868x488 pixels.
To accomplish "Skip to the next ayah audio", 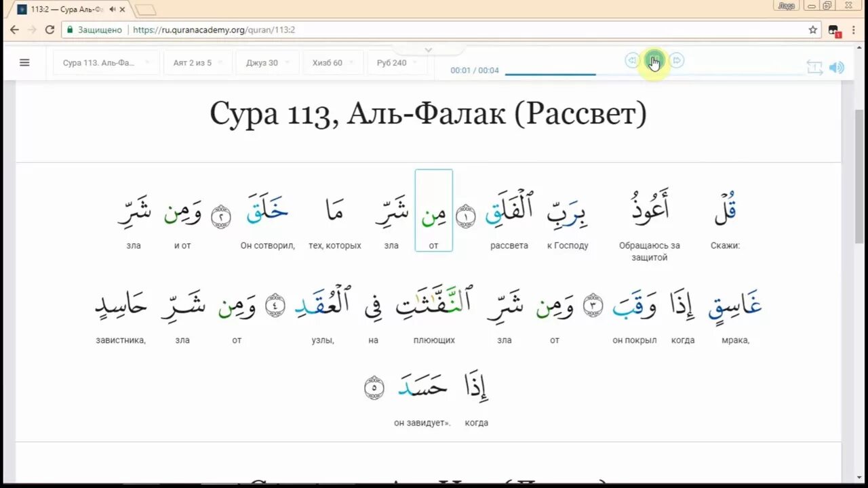I will pyautogui.click(x=677, y=60).
